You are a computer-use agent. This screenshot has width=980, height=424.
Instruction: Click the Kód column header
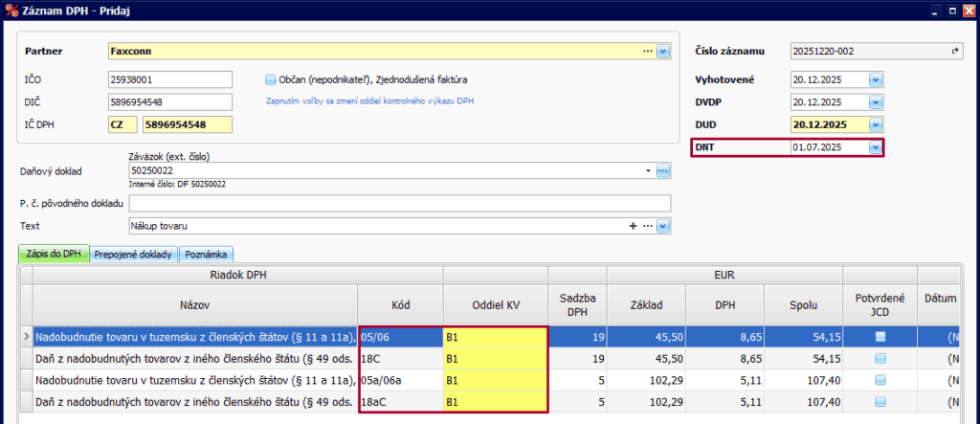[x=400, y=304]
